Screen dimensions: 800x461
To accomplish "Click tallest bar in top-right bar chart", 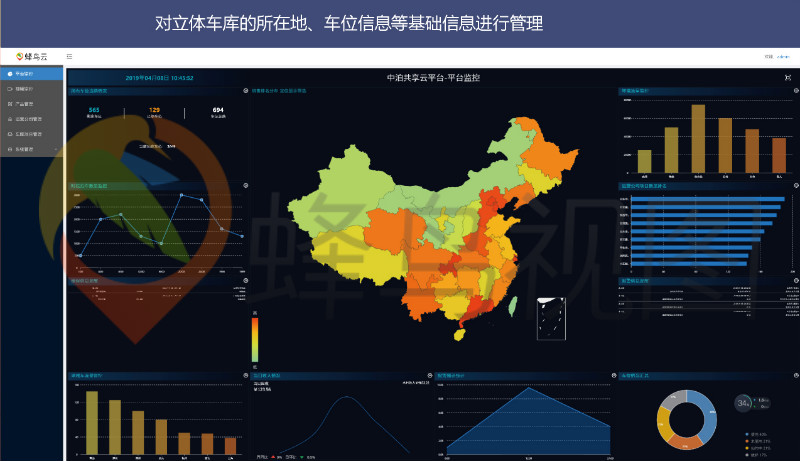I will point(698,139).
